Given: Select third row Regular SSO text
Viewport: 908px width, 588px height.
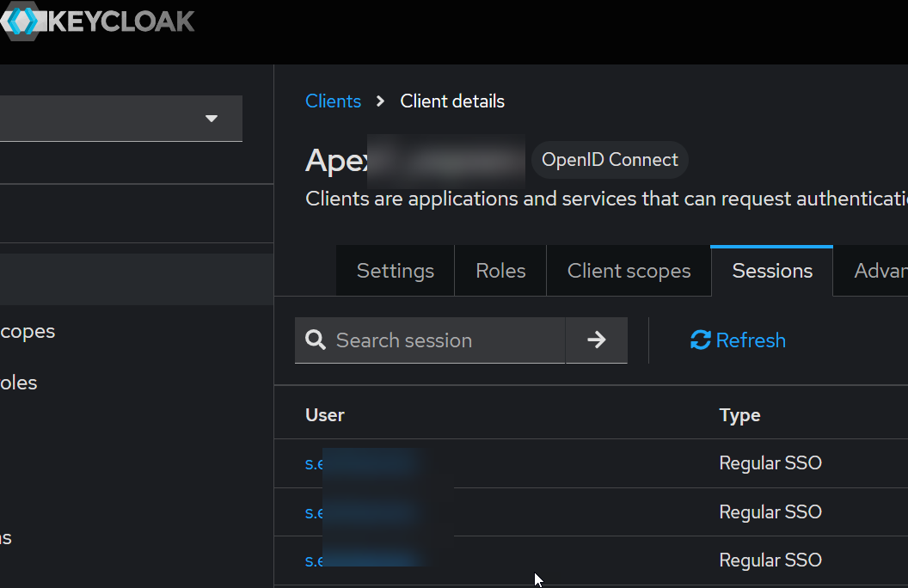Looking at the screenshot, I should [770, 560].
